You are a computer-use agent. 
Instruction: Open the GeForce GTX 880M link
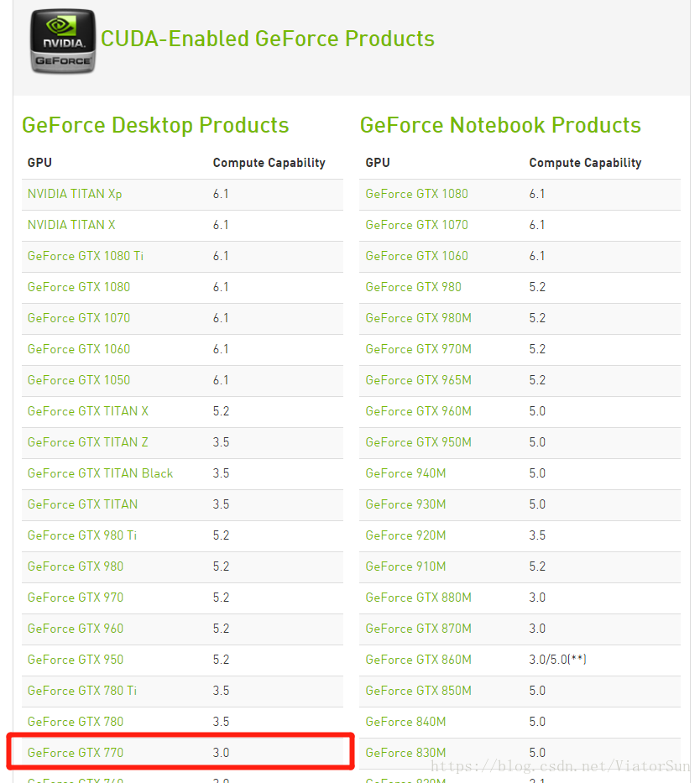tap(418, 597)
